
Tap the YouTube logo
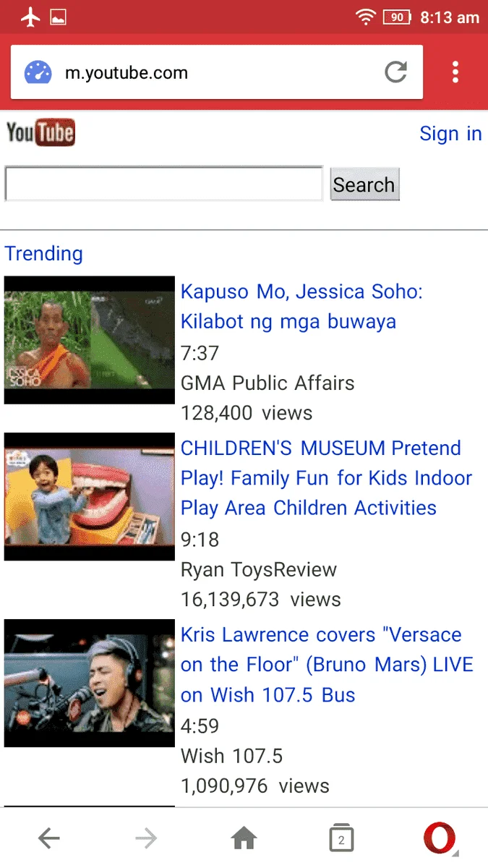click(40, 133)
